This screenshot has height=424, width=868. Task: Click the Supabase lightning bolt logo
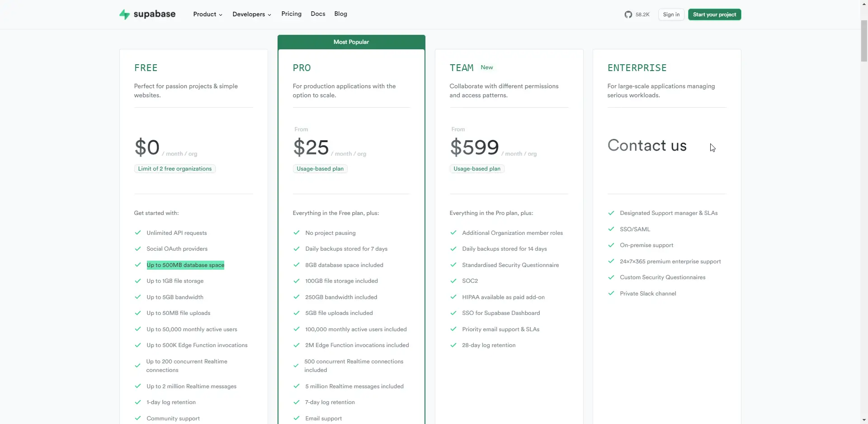click(x=124, y=14)
